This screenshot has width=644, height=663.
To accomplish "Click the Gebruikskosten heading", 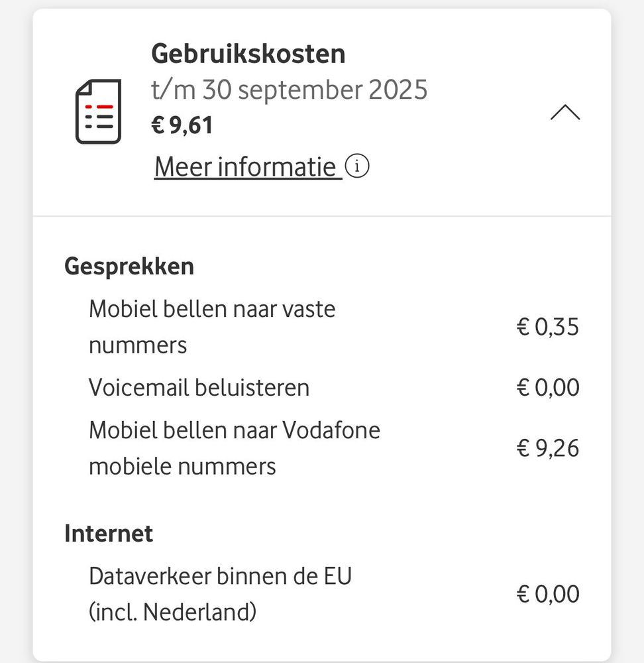I will 248,54.
